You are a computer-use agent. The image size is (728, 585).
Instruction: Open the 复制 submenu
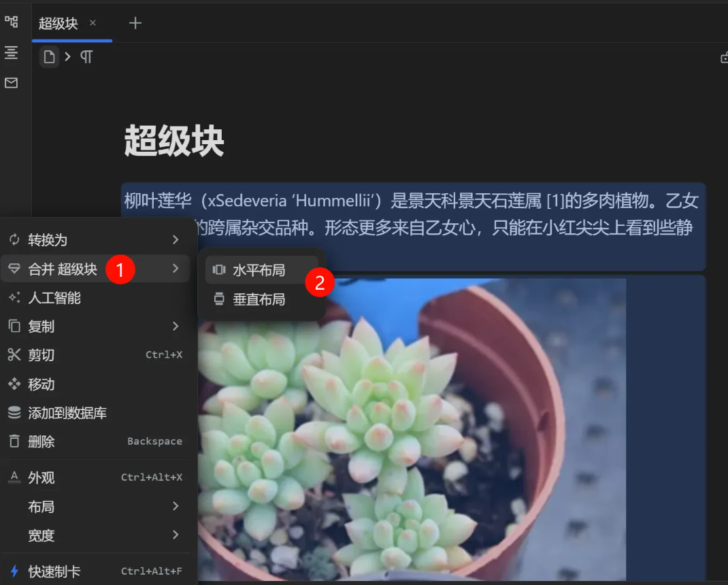click(95, 327)
